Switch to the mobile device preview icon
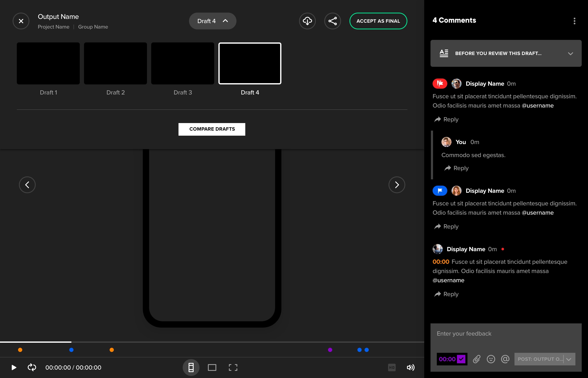Image resolution: width=588 pixels, height=378 pixels. coord(191,367)
